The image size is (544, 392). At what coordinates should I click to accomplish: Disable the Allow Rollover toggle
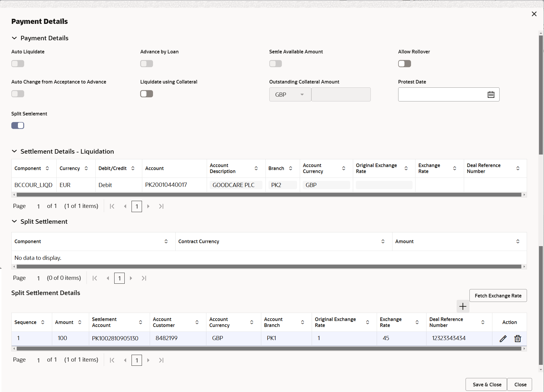pos(404,64)
